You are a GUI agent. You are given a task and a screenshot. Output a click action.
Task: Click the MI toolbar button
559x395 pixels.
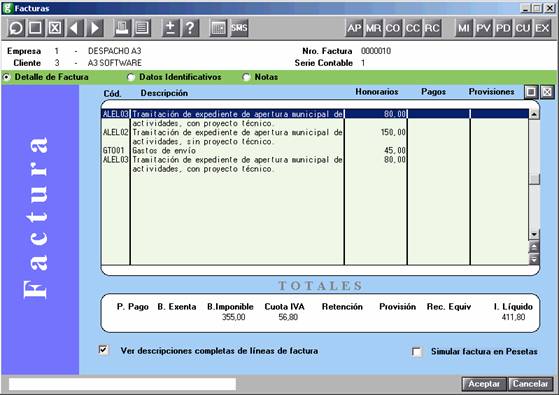tap(463, 28)
